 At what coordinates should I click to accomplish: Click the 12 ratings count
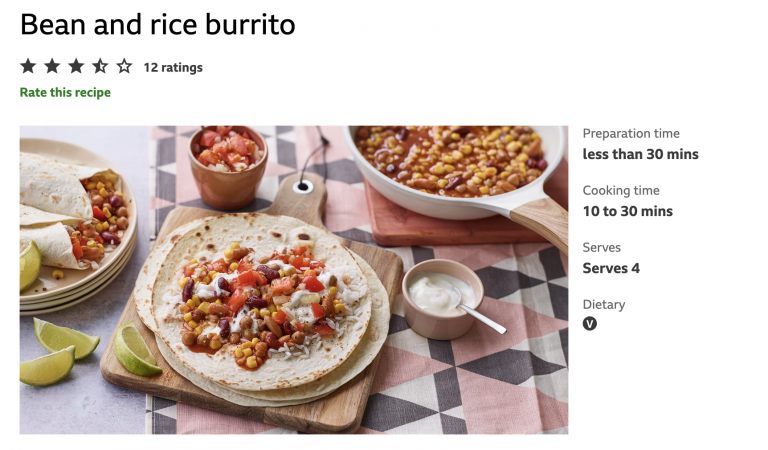(x=173, y=68)
